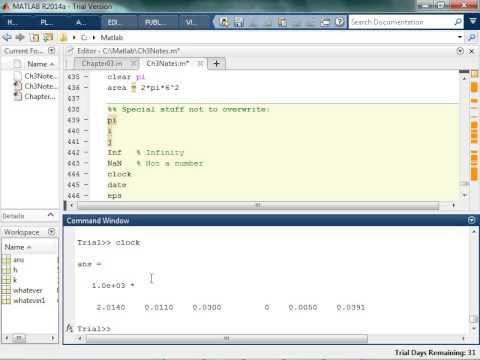Add a new editor tab with plus
Screen dimensions: 480x360
pyautogui.click(x=216, y=63)
